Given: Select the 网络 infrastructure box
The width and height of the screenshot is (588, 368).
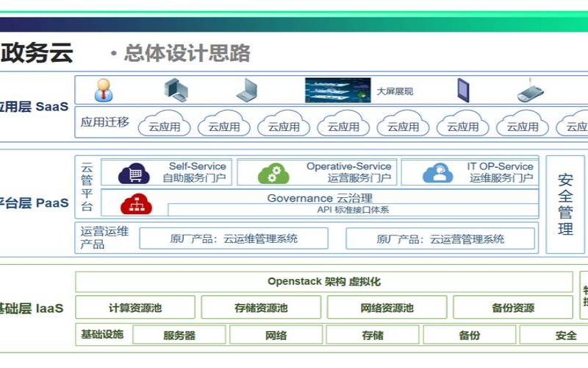Looking at the screenshot, I should click(x=276, y=335).
